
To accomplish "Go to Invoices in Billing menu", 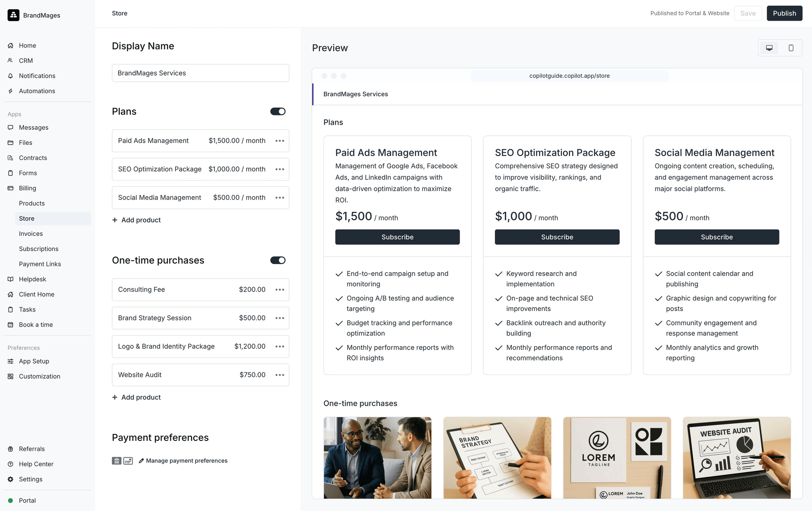I will click(31, 234).
